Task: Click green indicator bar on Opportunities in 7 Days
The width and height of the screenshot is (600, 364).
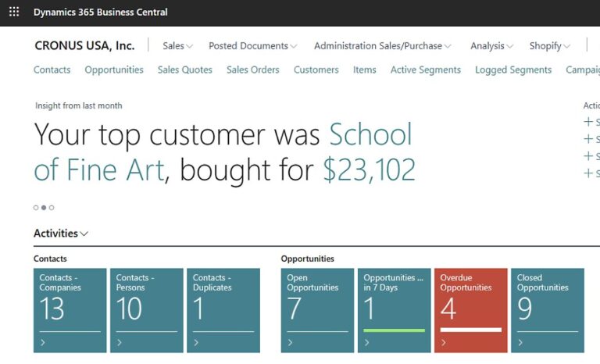Action: point(394,330)
